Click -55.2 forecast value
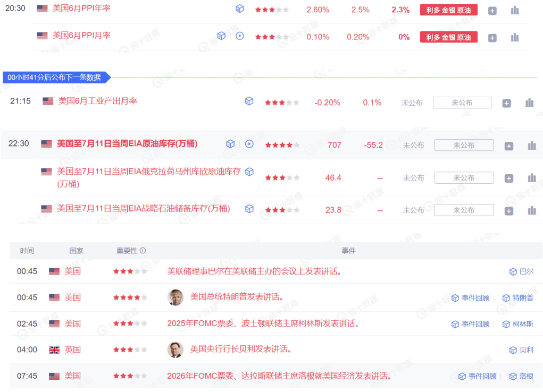The image size is (543, 392). tap(373, 145)
